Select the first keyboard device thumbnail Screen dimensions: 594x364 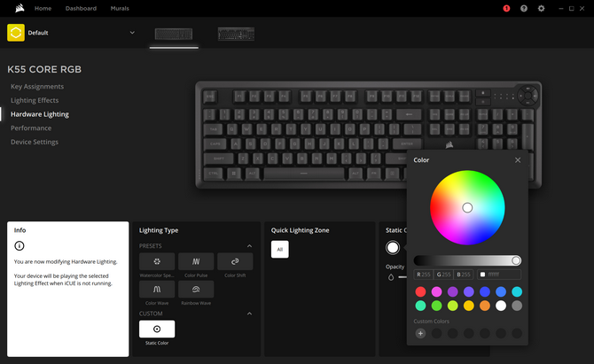pos(174,34)
